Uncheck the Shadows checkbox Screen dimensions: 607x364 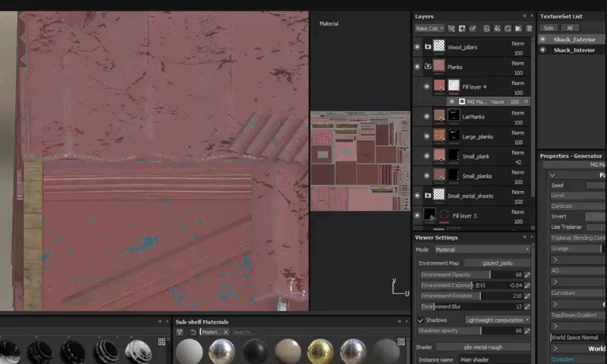click(420, 320)
